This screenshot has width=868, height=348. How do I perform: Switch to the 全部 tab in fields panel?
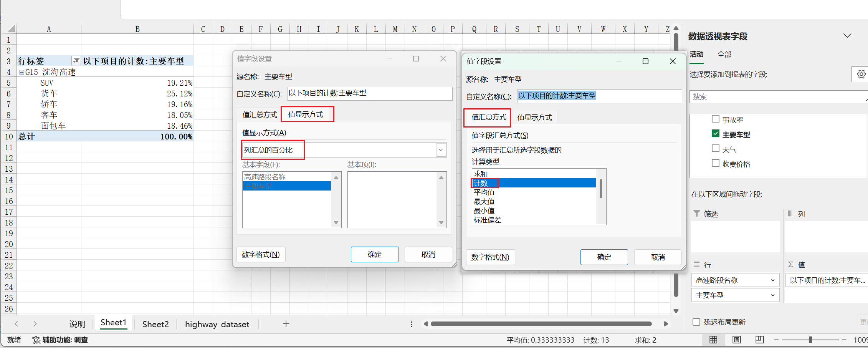tap(725, 55)
